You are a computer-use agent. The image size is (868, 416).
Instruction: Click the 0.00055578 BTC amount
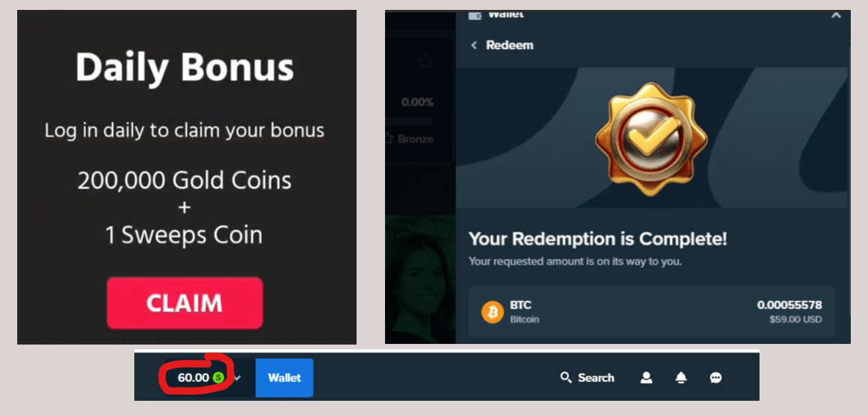click(789, 305)
